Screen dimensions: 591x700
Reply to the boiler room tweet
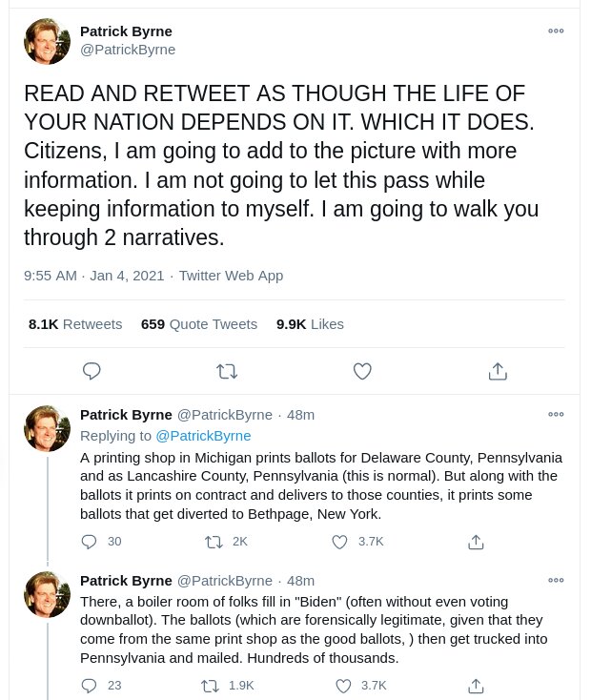coord(90,685)
